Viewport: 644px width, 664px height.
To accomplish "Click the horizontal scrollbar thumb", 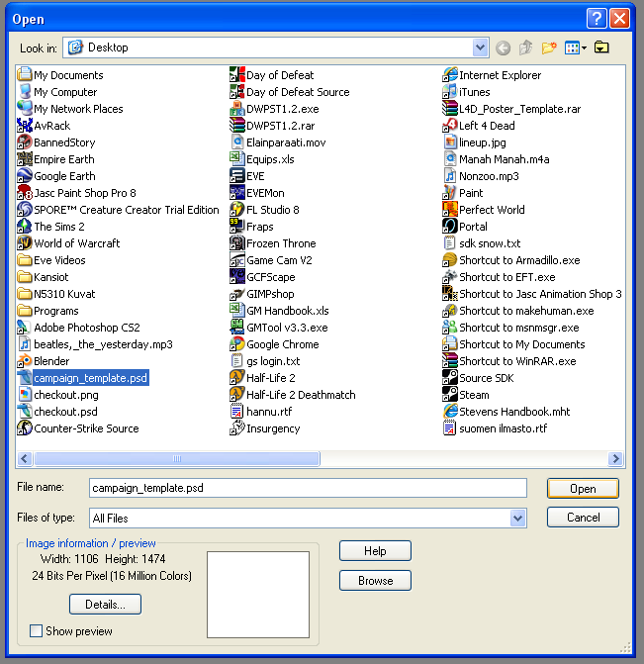I will click(x=177, y=458).
